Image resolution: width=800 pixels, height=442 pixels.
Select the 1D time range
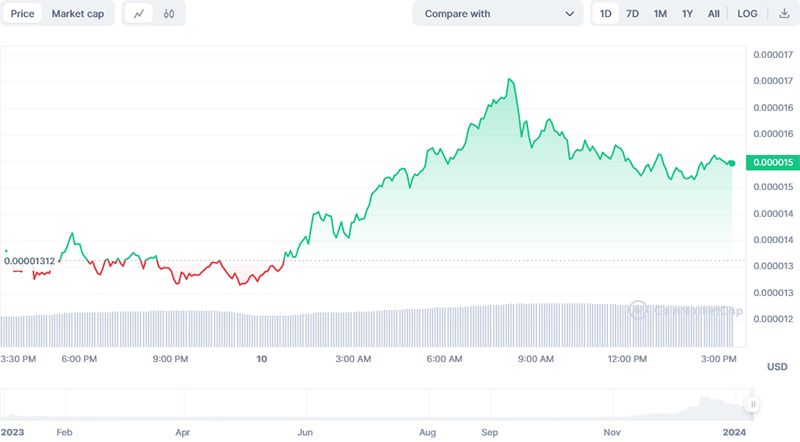(605, 14)
